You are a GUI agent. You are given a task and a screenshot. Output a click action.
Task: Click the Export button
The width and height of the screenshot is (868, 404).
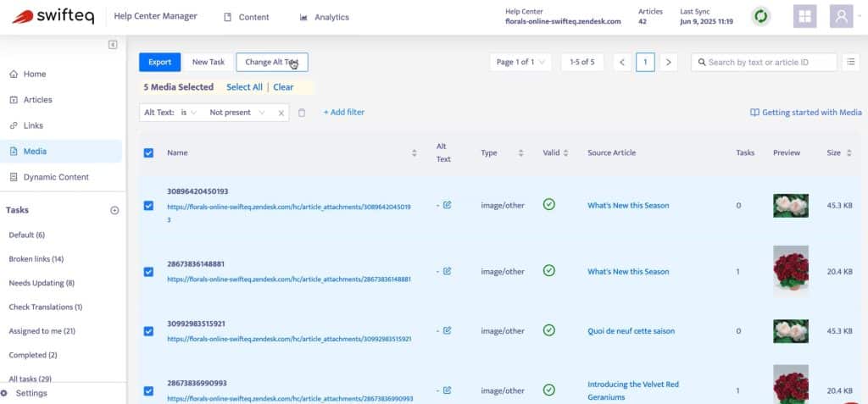pyautogui.click(x=159, y=62)
